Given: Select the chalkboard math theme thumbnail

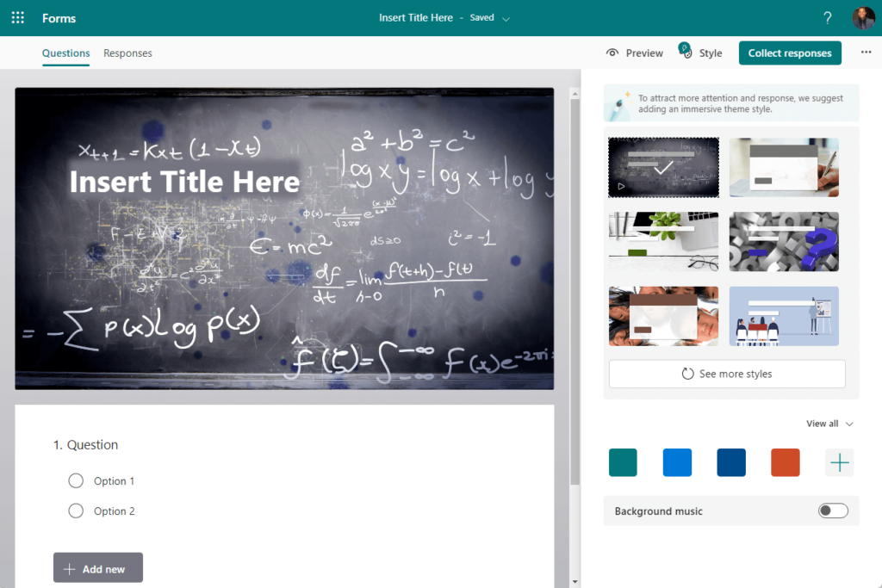Looking at the screenshot, I should 663,168.
